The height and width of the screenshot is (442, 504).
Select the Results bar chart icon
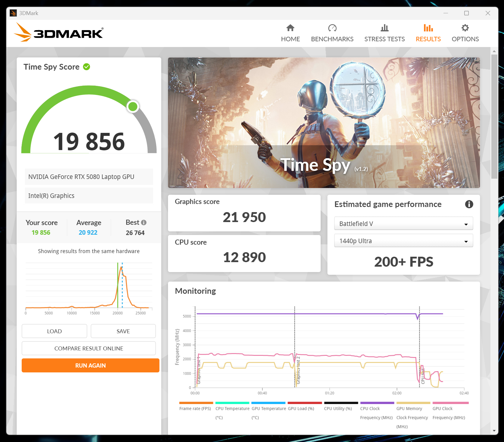click(x=428, y=28)
